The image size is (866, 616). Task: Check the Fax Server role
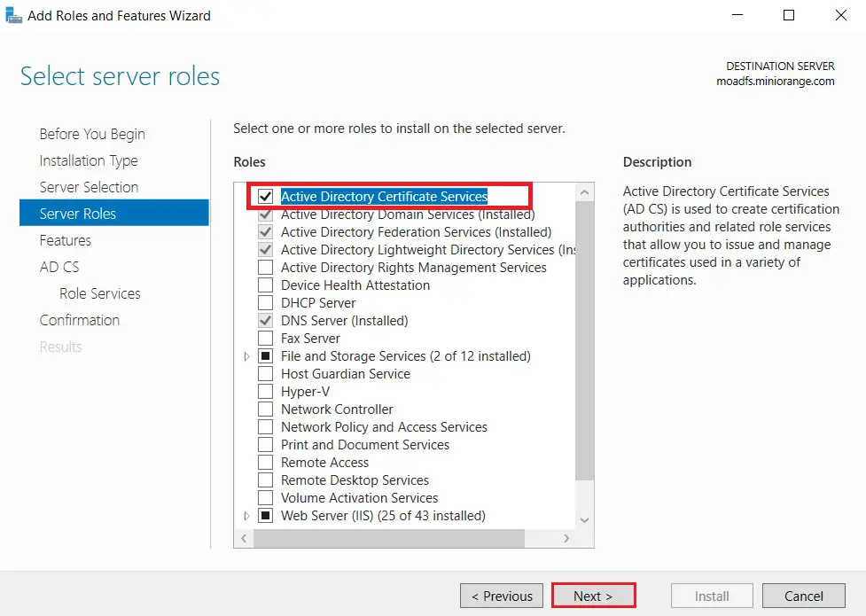point(264,338)
